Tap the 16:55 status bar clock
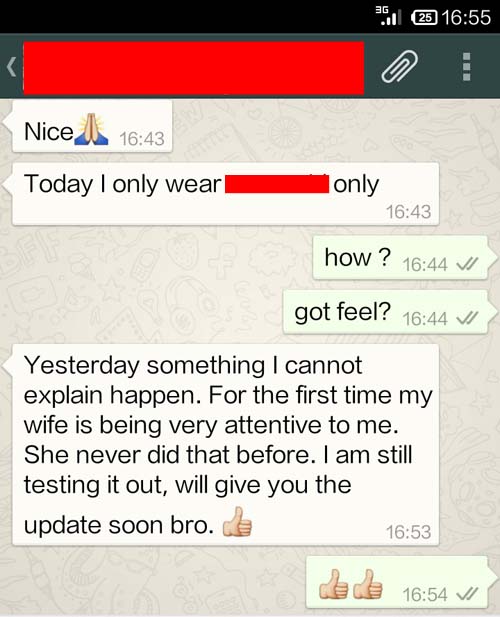The image size is (500, 617). (467, 17)
